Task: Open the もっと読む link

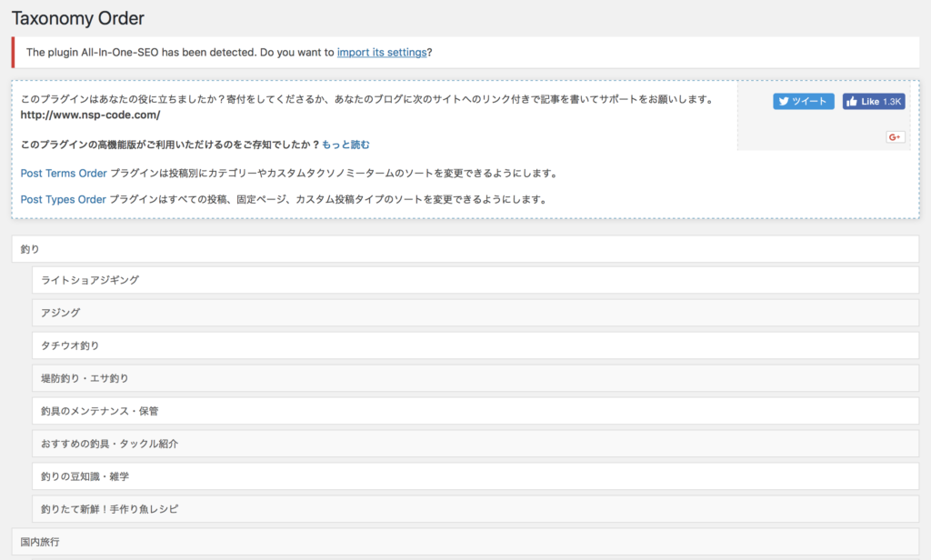Action: pyautogui.click(x=345, y=145)
